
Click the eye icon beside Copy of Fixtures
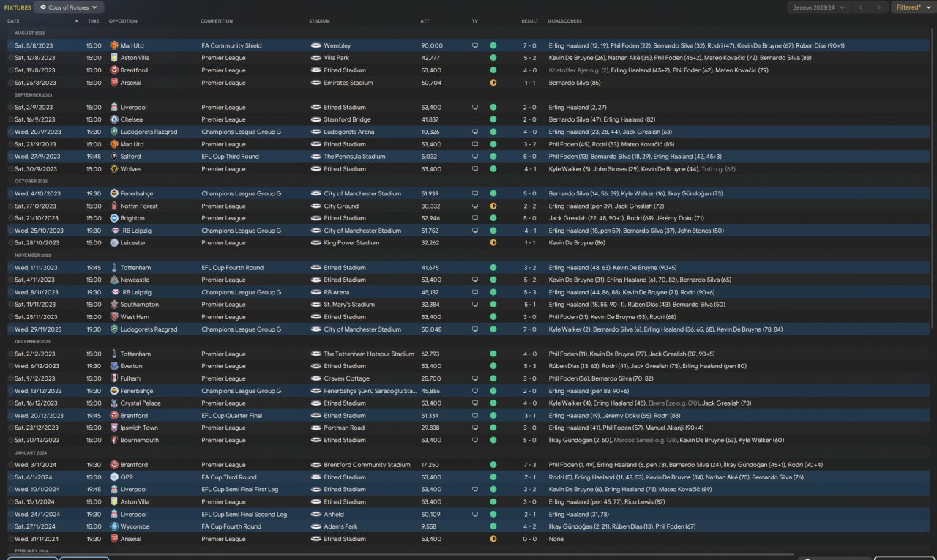click(43, 7)
